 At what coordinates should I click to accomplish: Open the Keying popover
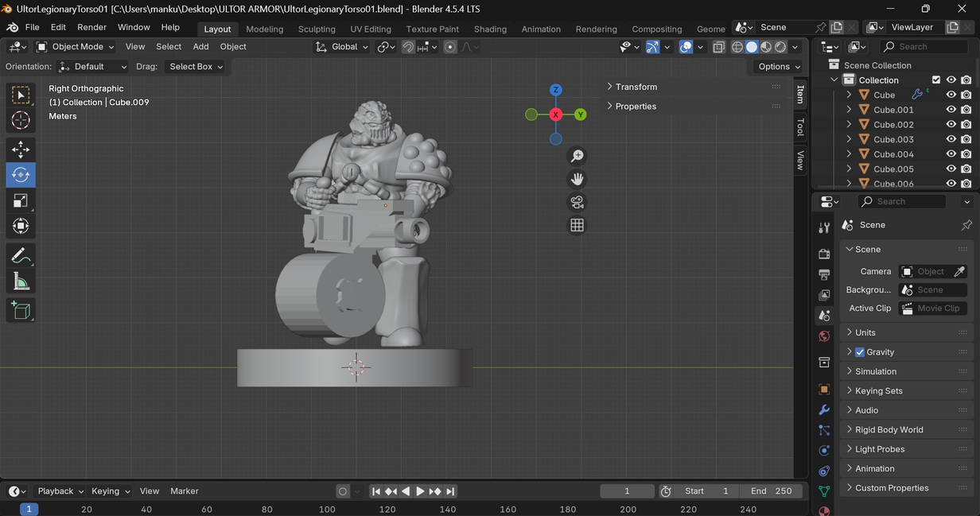[110, 491]
